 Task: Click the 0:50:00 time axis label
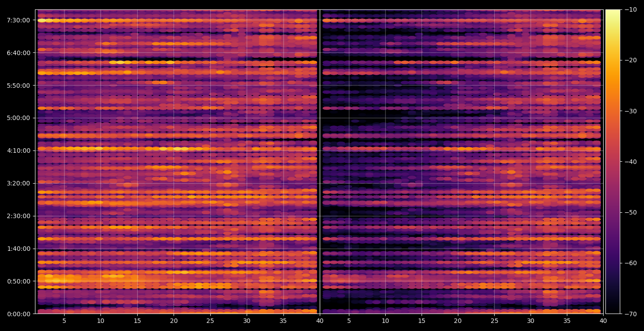(18, 281)
